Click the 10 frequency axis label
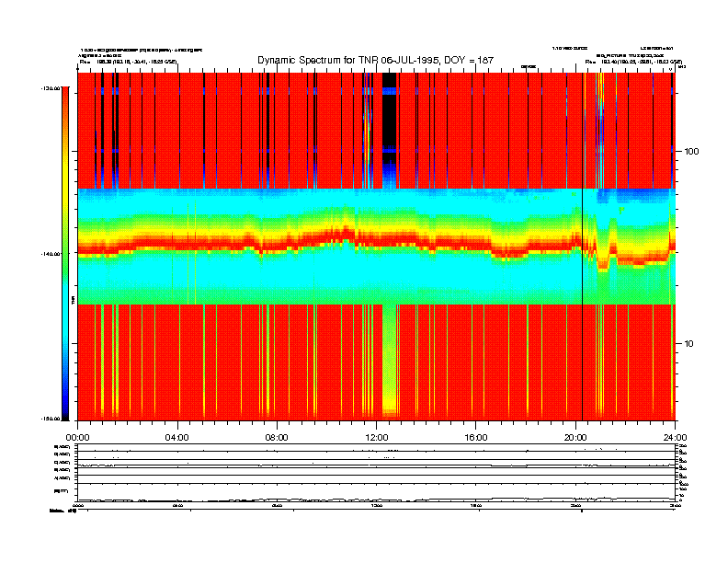 pyautogui.click(x=688, y=344)
